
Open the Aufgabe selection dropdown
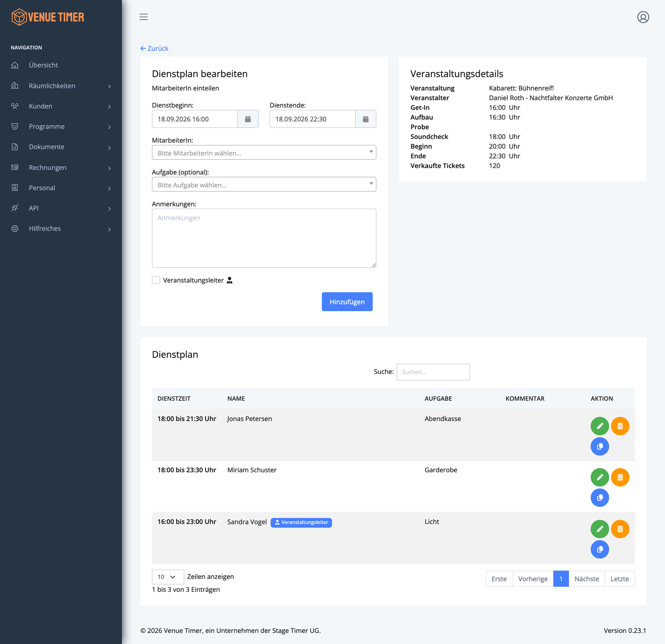pos(264,184)
